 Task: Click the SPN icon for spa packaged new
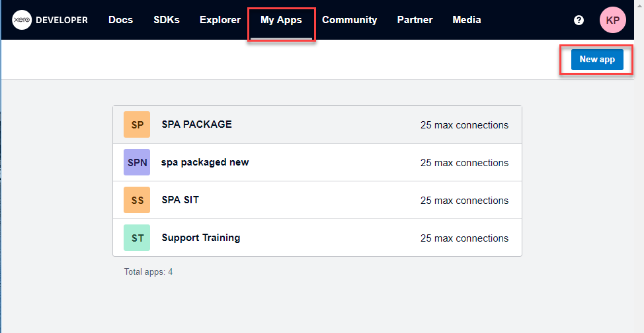point(137,162)
